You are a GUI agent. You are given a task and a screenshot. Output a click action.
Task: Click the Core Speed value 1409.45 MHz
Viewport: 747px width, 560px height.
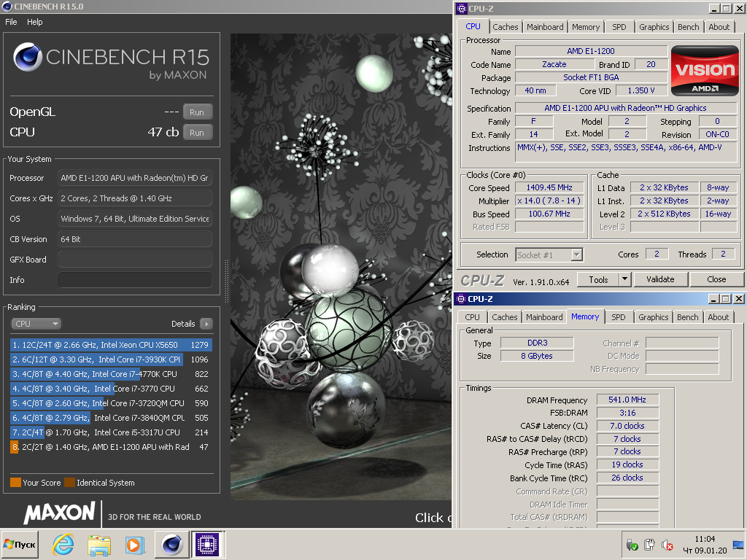[549, 187]
